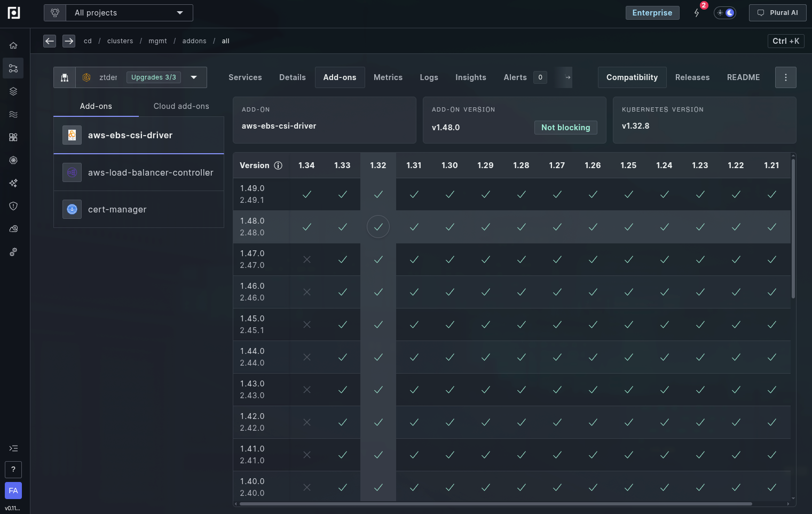Viewport: 812px width, 514px height.
Task: Expand the sidebar with collapse icon
Action: (13, 448)
